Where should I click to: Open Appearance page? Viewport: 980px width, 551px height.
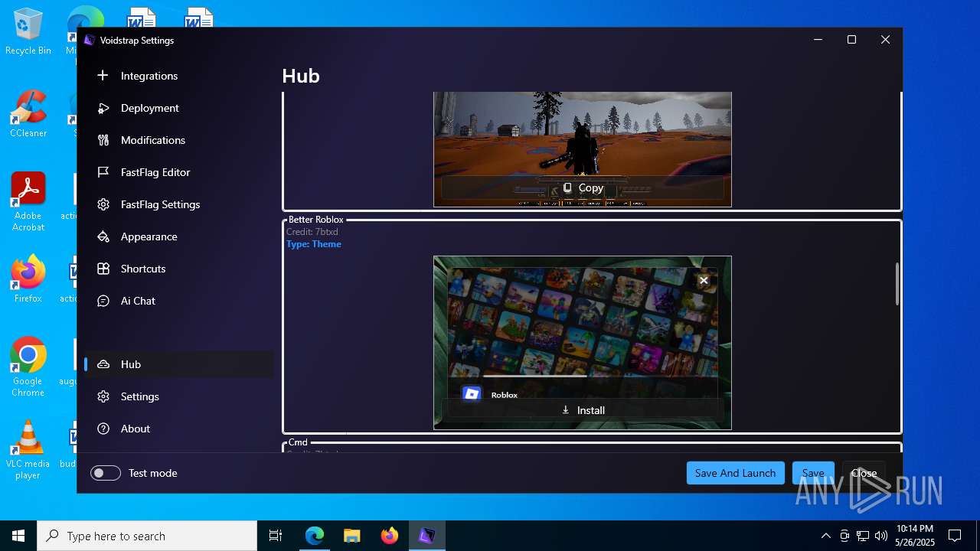point(180,236)
